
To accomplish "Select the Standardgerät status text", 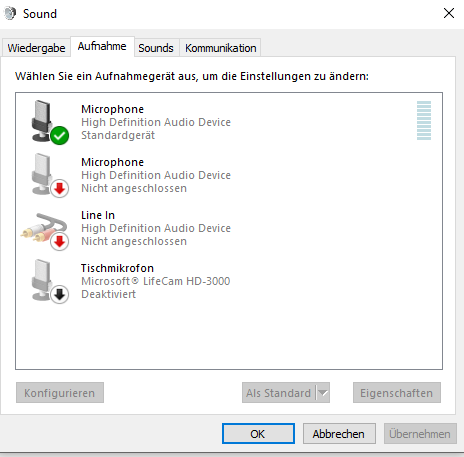I will pos(118,135).
